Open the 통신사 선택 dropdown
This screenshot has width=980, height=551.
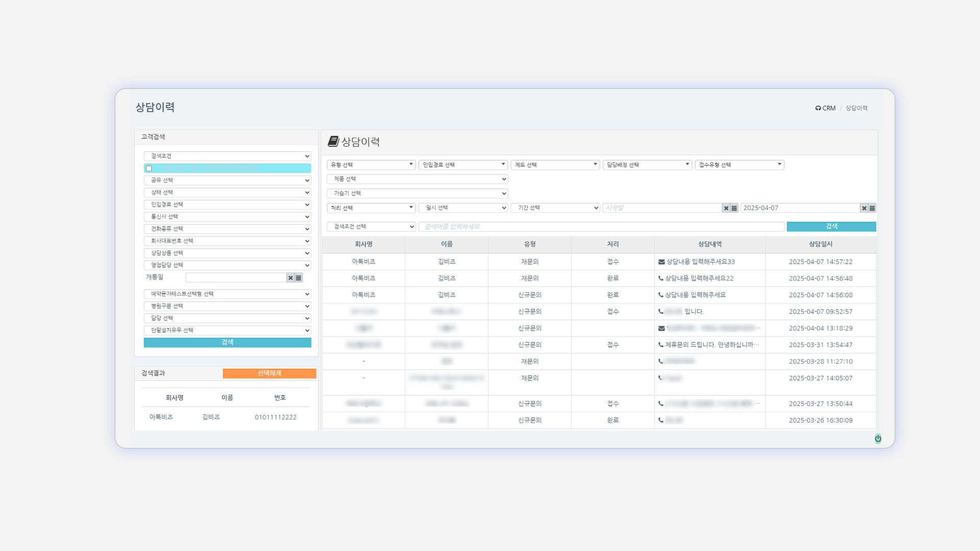point(227,217)
